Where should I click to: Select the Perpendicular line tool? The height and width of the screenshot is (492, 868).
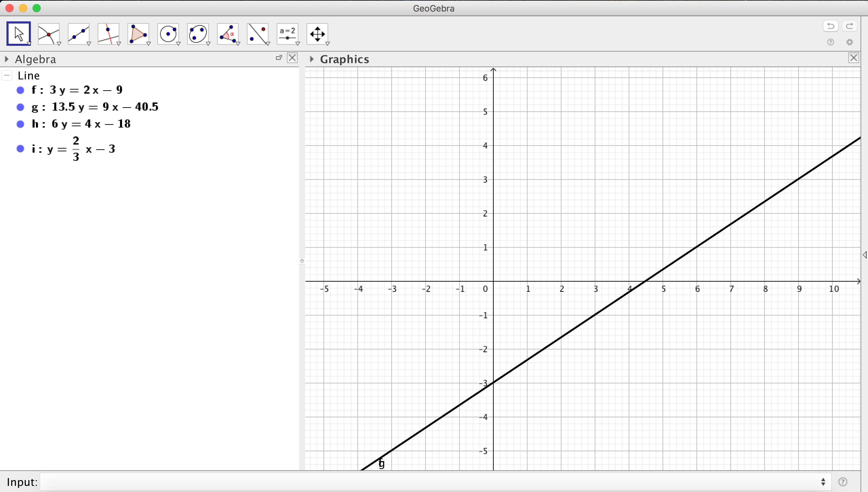(108, 34)
